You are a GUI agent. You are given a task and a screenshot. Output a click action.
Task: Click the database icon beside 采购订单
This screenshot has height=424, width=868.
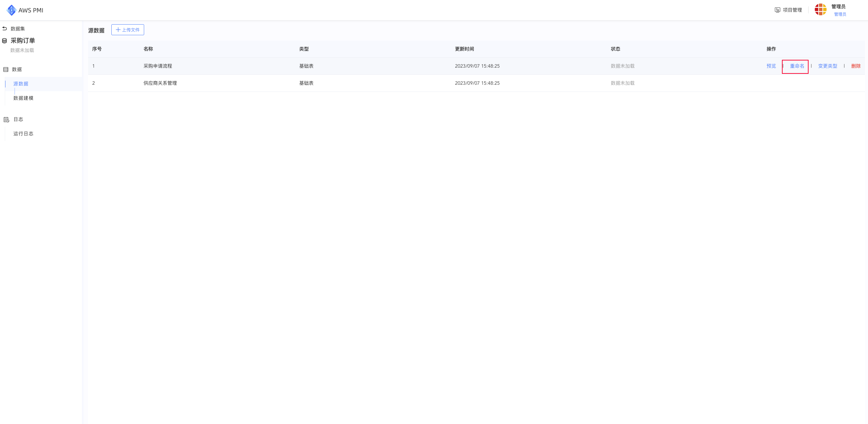[x=4, y=41]
